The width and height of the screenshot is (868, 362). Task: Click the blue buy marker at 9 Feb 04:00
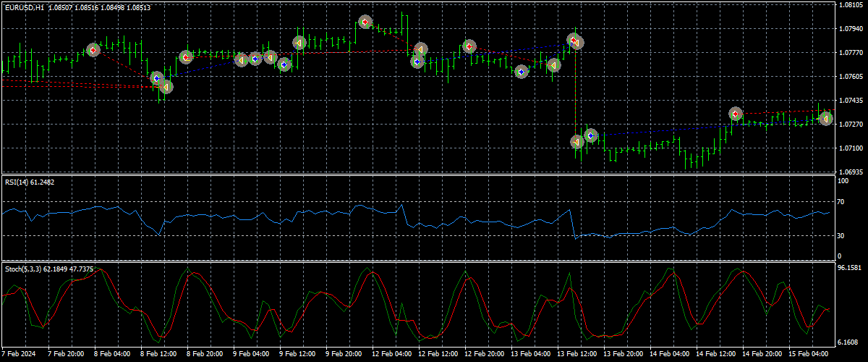255,59
